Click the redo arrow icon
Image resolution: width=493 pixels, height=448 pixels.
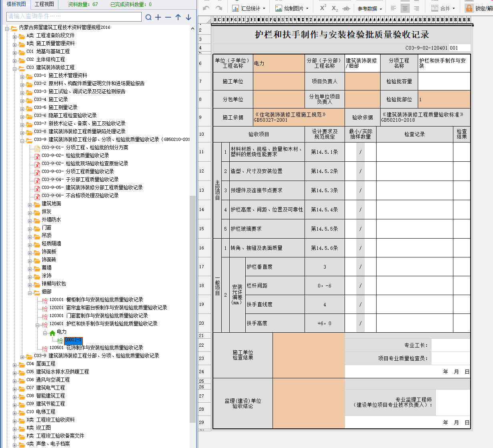tap(219, 8)
